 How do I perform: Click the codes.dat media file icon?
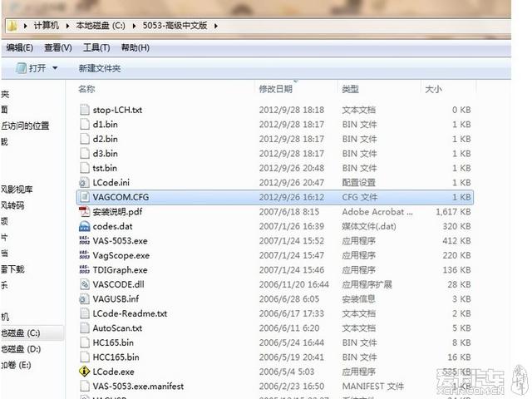(x=85, y=226)
